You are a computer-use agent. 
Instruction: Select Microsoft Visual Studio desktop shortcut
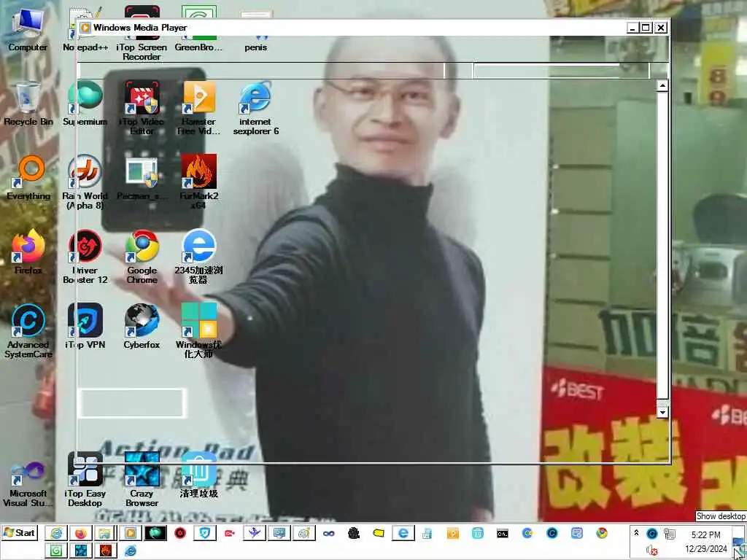28,485
